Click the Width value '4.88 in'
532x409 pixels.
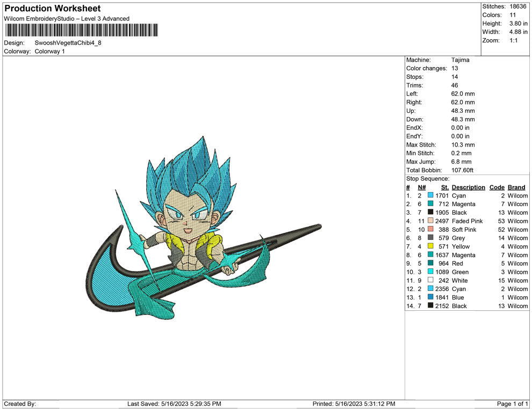pos(518,32)
